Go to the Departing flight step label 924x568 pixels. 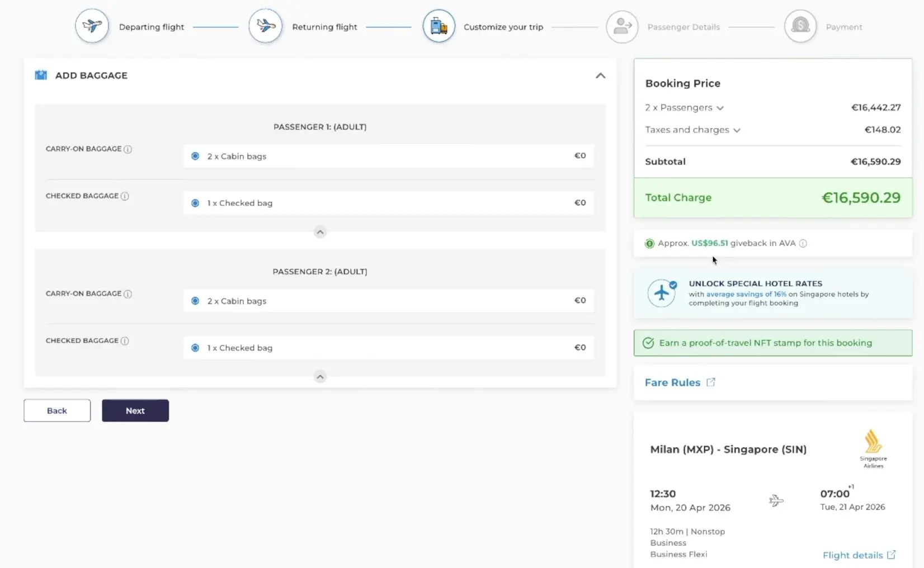(x=152, y=27)
